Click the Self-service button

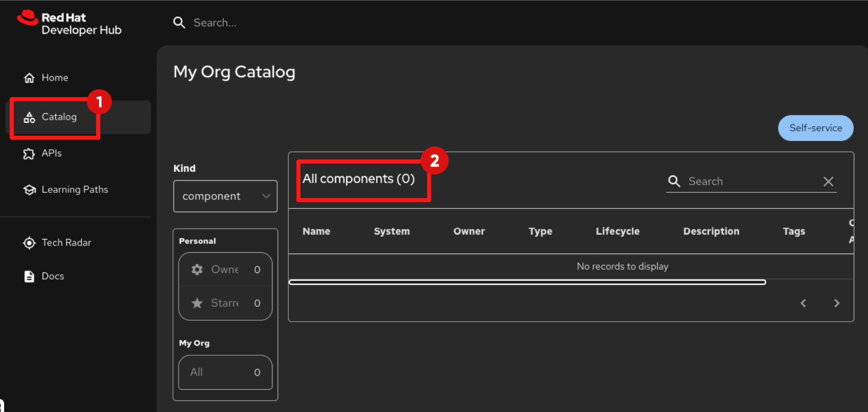815,128
